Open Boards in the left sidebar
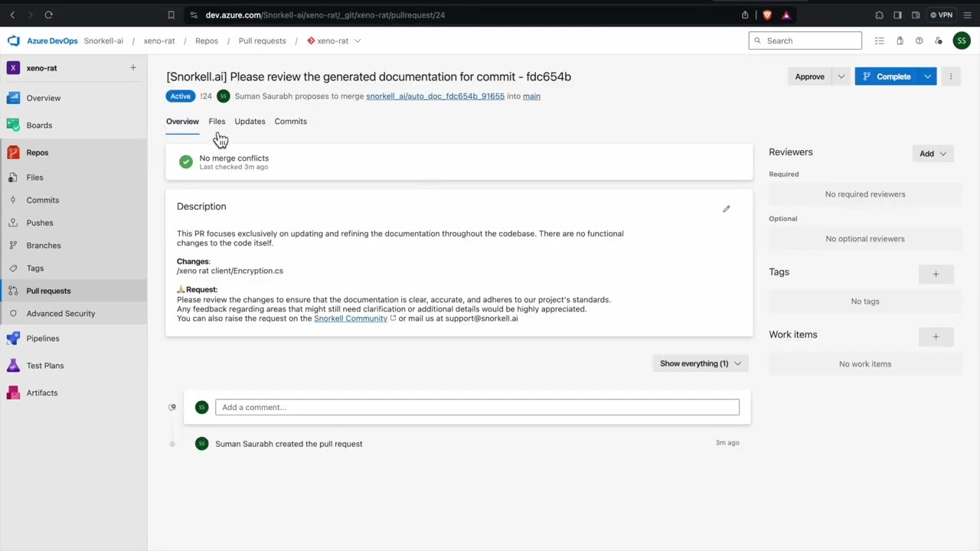Viewport: 980px width, 551px height. [x=73, y=126]
